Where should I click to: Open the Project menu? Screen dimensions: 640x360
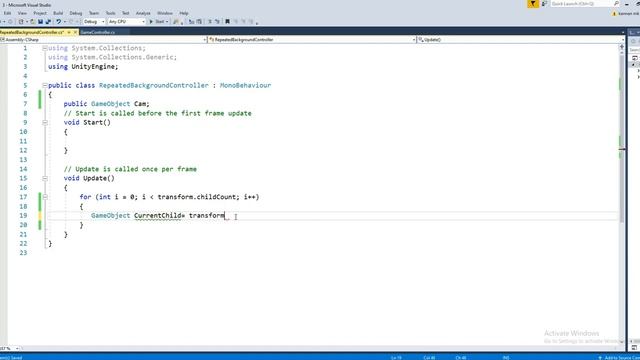pyautogui.click(x=40, y=13)
